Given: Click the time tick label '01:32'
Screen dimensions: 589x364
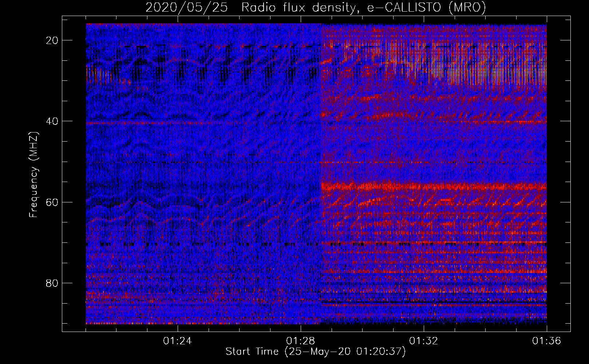Looking at the screenshot, I should [423, 341].
